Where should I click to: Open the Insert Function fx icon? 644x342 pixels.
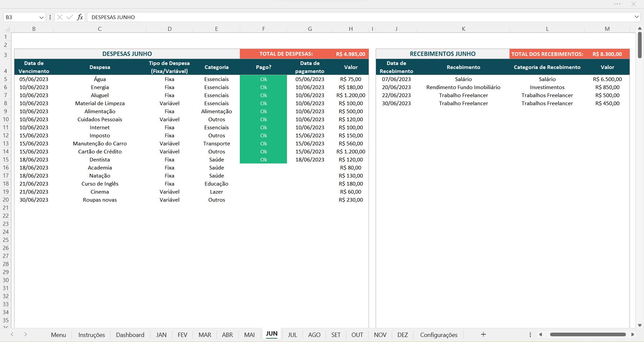80,17
